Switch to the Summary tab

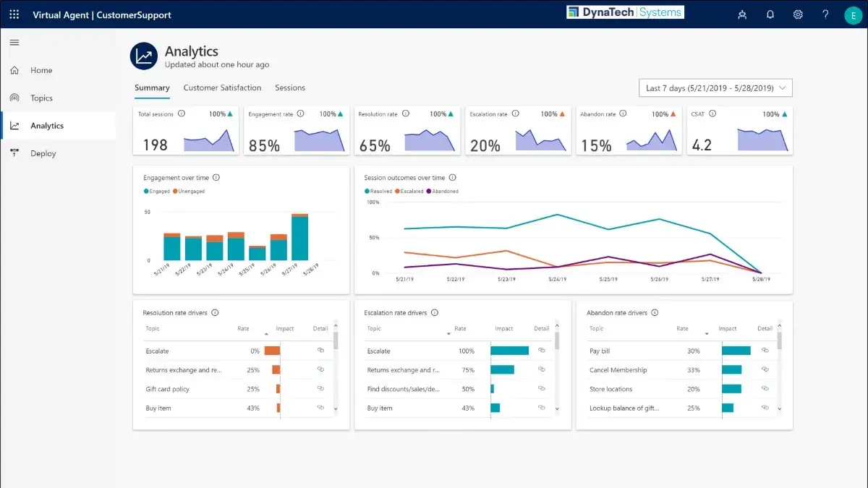152,87
